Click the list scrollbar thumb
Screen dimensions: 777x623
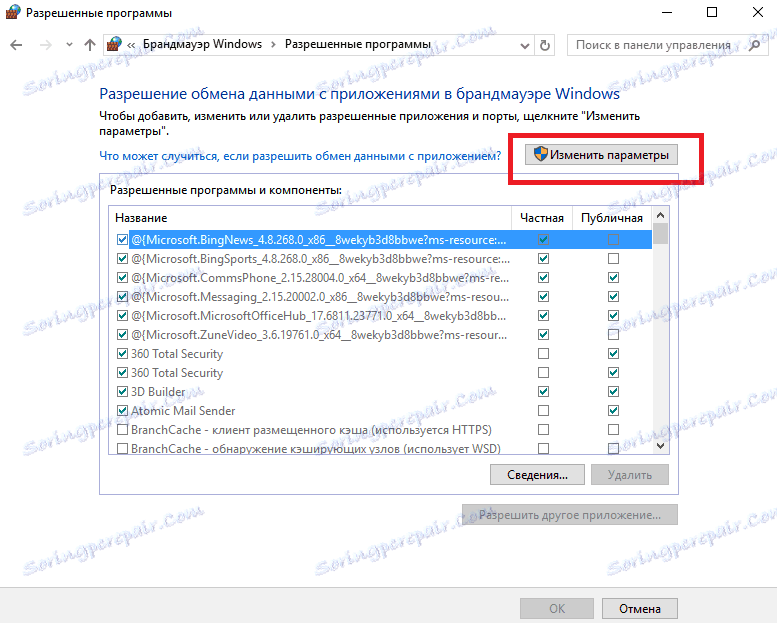pyautogui.click(x=660, y=234)
